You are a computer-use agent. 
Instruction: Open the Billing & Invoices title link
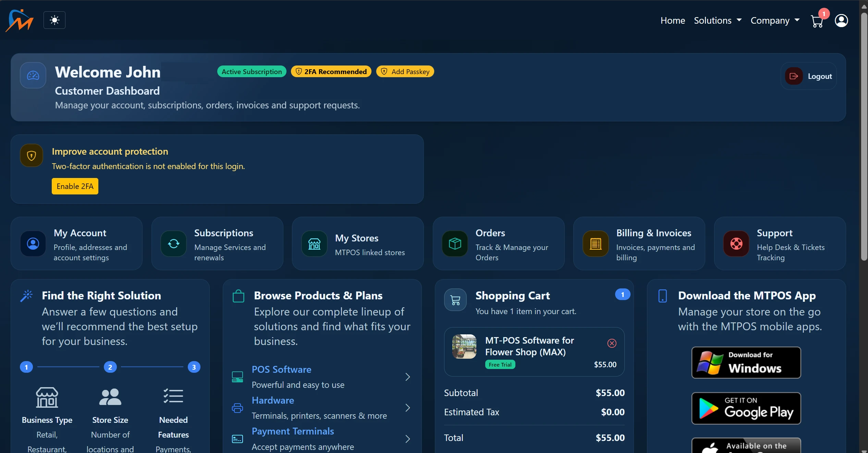click(654, 233)
